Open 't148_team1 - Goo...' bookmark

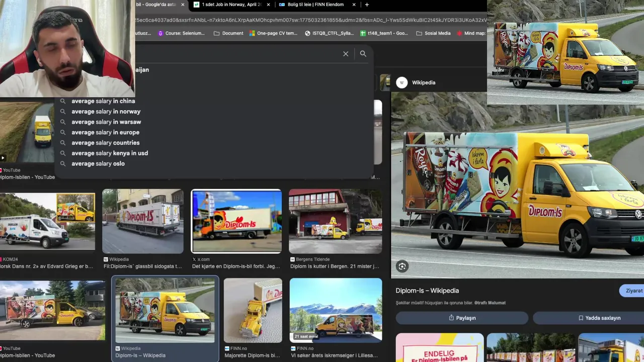(x=384, y=33)
